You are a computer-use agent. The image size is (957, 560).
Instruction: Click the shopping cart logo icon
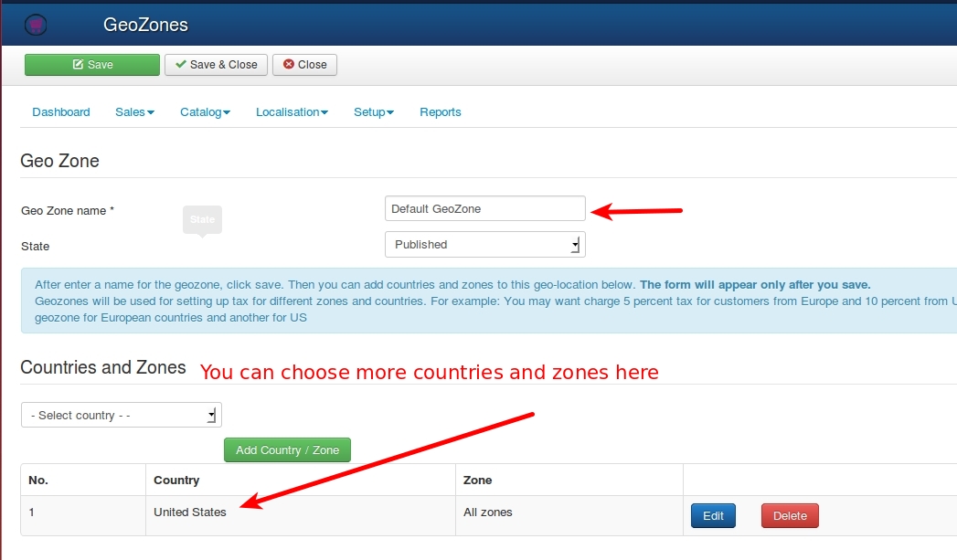pyautogui.click(x=36, y=25)
